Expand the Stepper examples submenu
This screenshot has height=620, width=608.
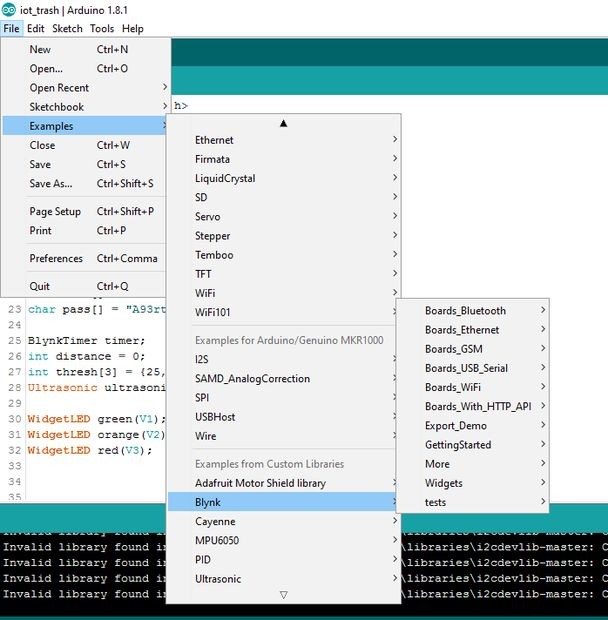pyautogui.click(x=283, y=236)
